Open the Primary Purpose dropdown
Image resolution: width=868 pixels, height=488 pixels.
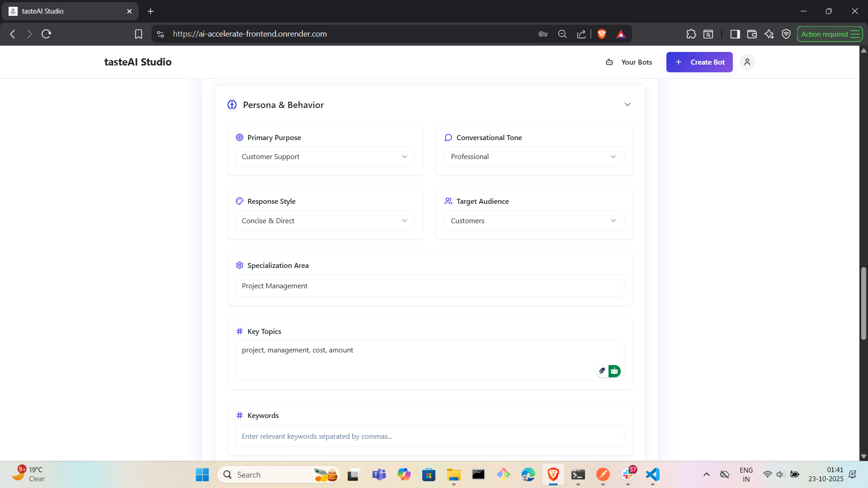(x=325, y=157)
